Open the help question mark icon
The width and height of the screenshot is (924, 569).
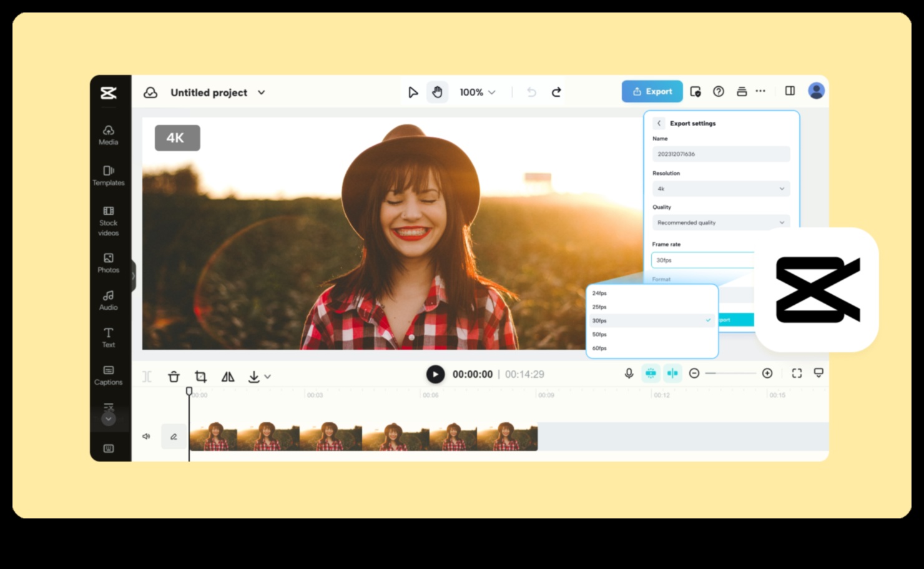pos(719,92)
